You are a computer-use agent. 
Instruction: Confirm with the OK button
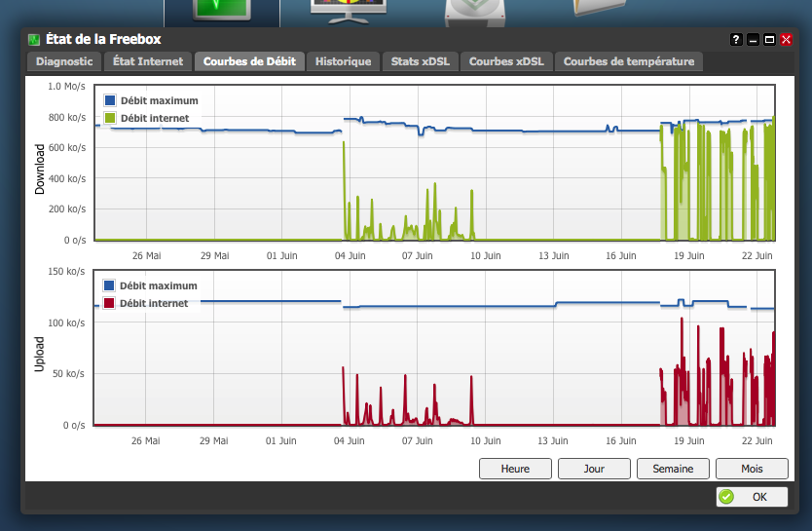[752, 497]
